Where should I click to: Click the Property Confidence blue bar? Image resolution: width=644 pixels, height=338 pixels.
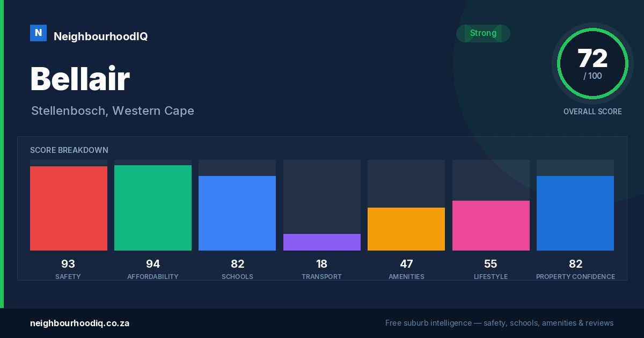pos(575,213)
